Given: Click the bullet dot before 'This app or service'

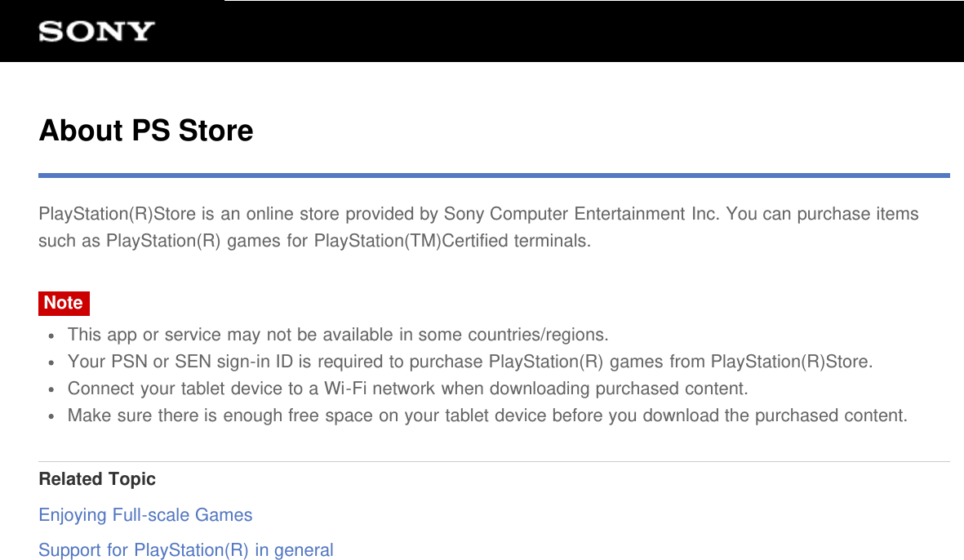Looking at the screenshot, I should (51, 336).
